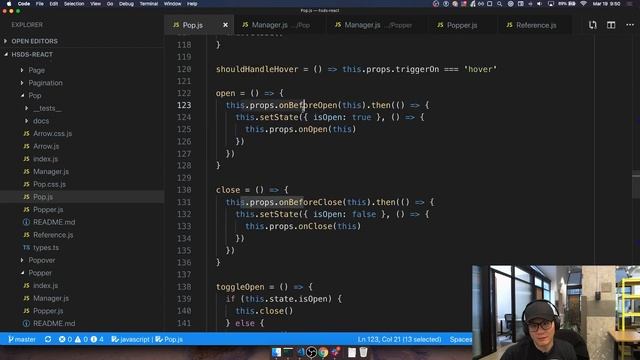This screenshot has width=640, height=360.
Task: Click the volume icon in menu bar
Action: [x=539, y=4]
